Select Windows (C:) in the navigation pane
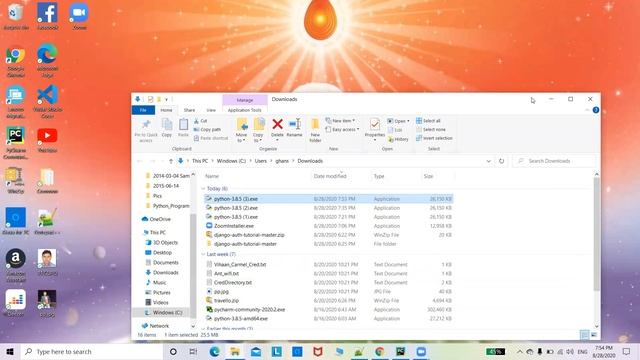Screen dimensions: 640x360 point(167,313)
